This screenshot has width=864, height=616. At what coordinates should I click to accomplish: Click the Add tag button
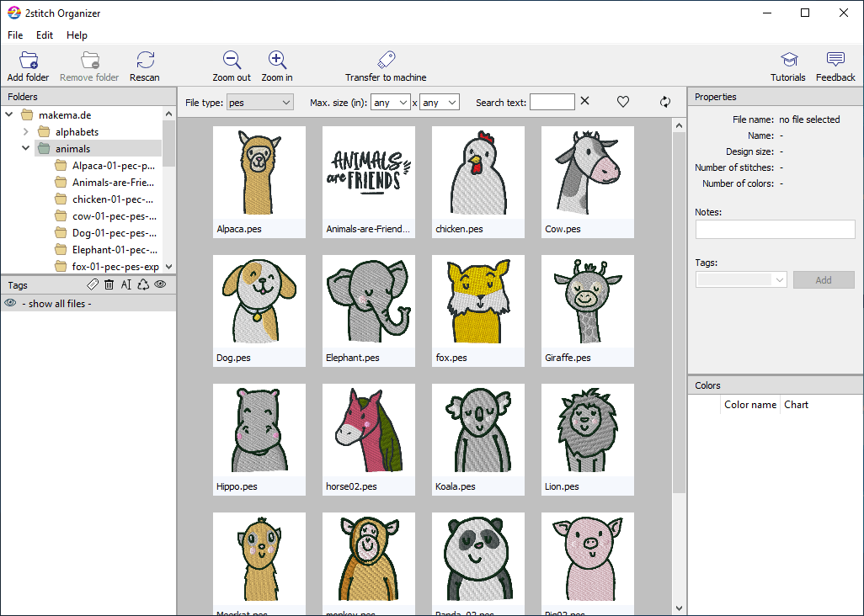pos(824,279)
